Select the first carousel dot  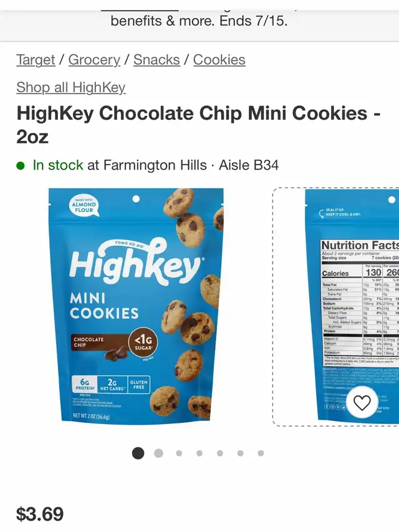pyautogui.click(x=138, y=453)
